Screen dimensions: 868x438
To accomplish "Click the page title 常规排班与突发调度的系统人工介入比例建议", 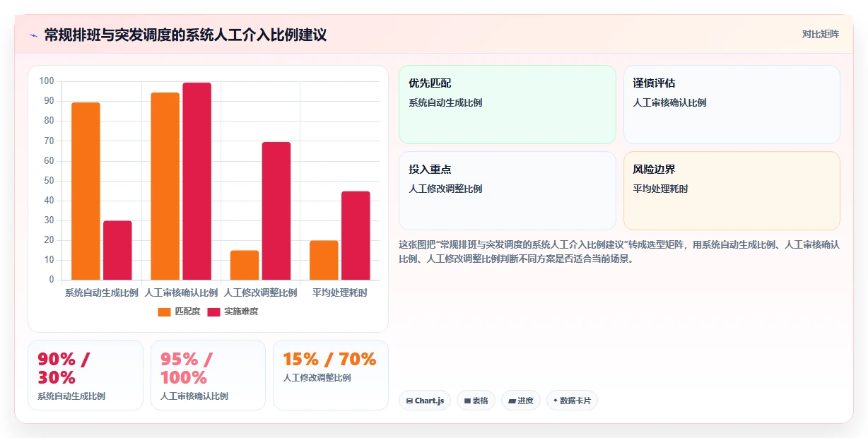I will pos(185,35).
